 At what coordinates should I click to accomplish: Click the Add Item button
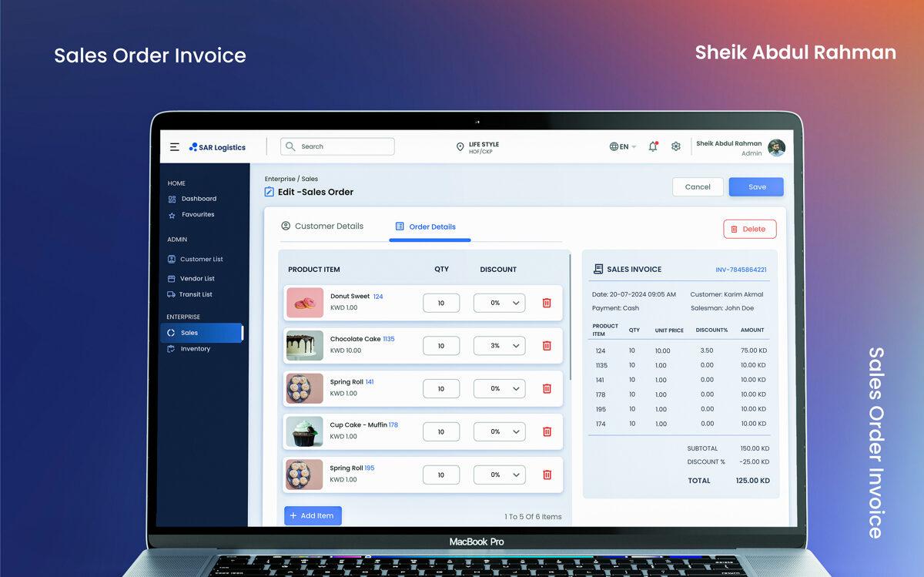click(x=313, y=515)
